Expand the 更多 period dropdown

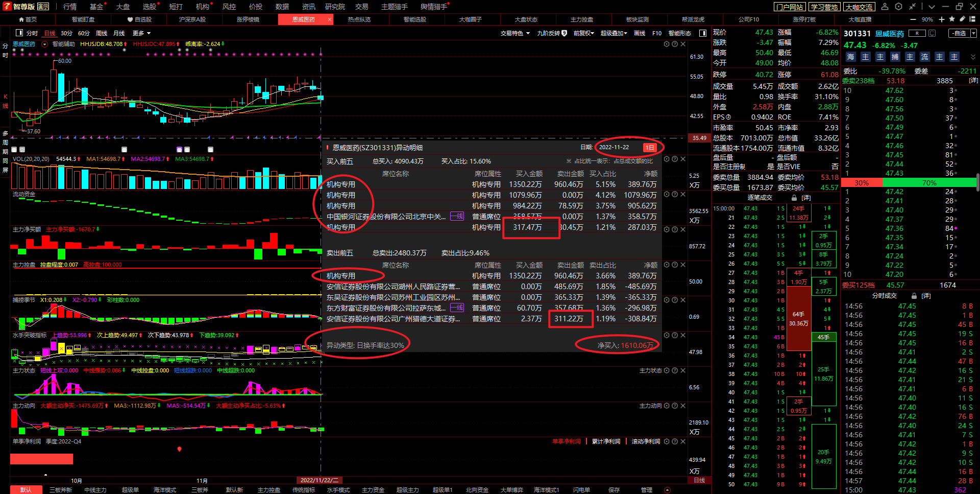point(141,33)
